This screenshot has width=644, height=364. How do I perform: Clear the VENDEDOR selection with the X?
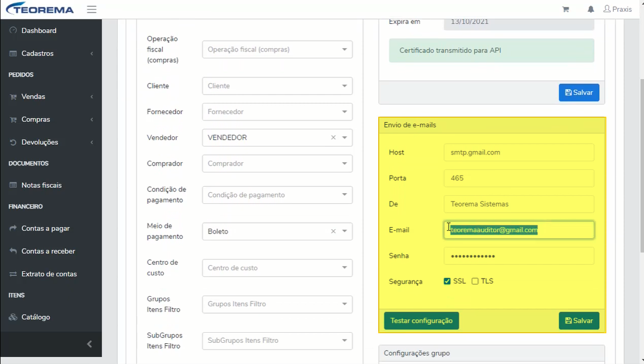coord(334,137)
